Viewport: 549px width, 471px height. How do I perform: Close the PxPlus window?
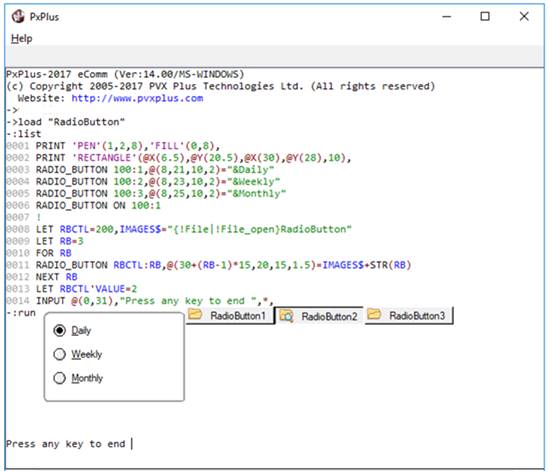(524, 16)
